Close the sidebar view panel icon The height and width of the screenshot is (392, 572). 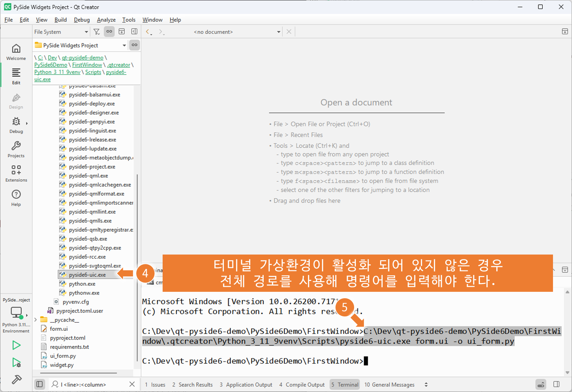(134, 32)
